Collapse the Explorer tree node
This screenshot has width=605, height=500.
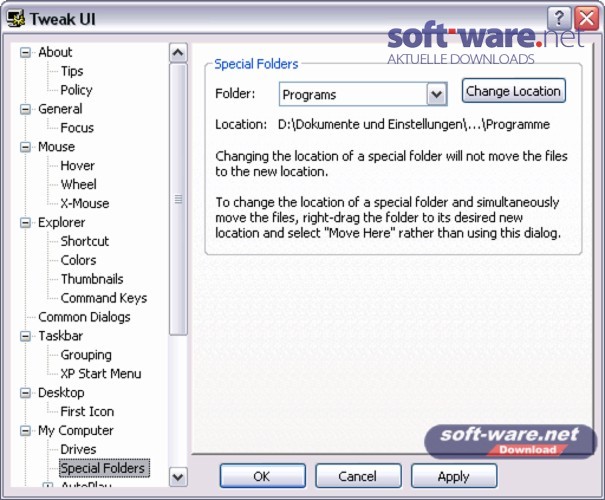(25, 223)
